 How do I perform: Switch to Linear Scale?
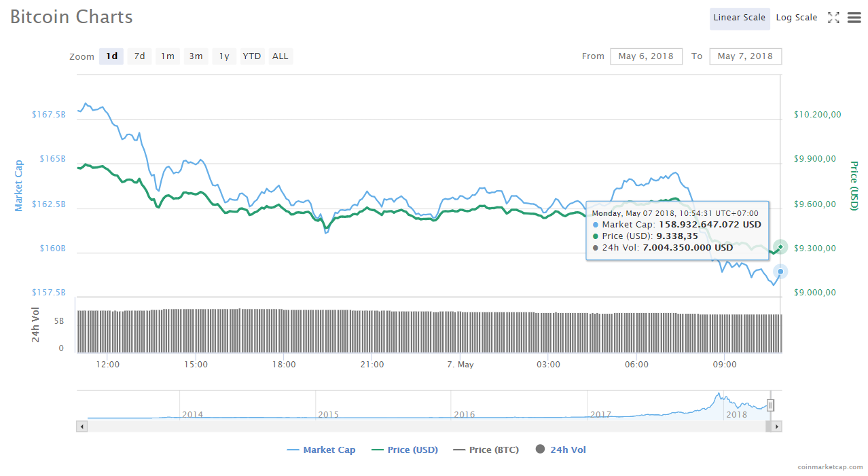pos(740,18)
